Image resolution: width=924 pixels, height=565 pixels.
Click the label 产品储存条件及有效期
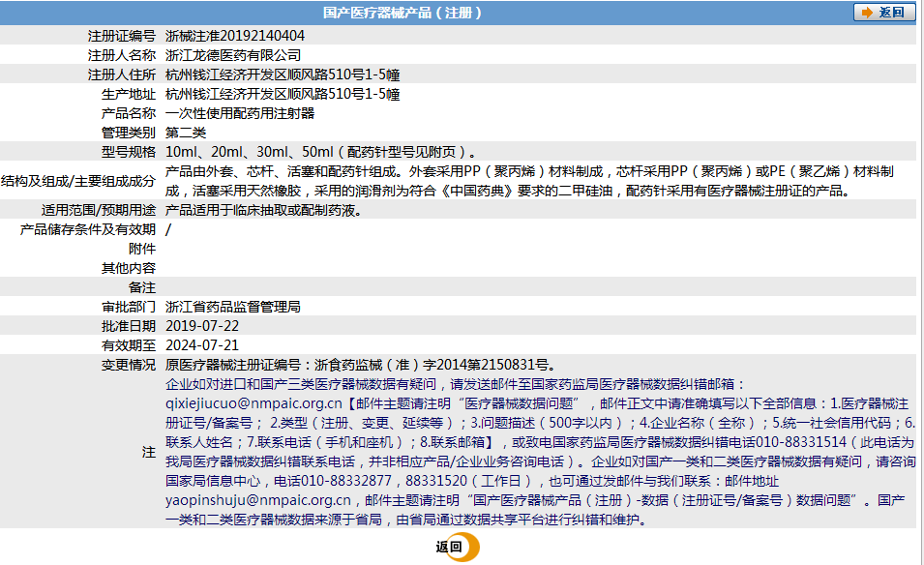(x=88, y=229)
